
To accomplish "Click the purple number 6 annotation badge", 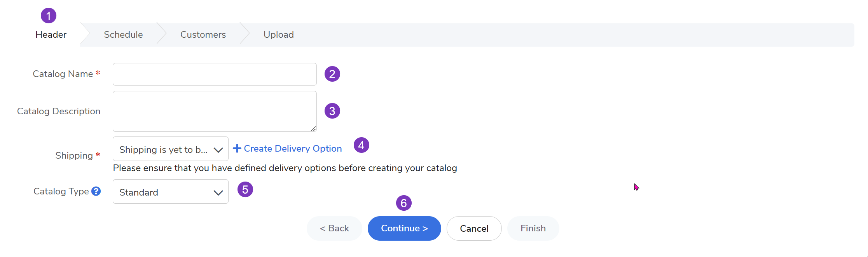I will click(x=404, y=203).
